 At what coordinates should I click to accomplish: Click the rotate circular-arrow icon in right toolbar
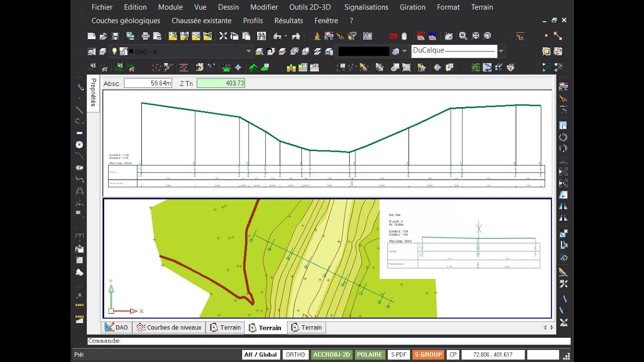coord(563,137)
